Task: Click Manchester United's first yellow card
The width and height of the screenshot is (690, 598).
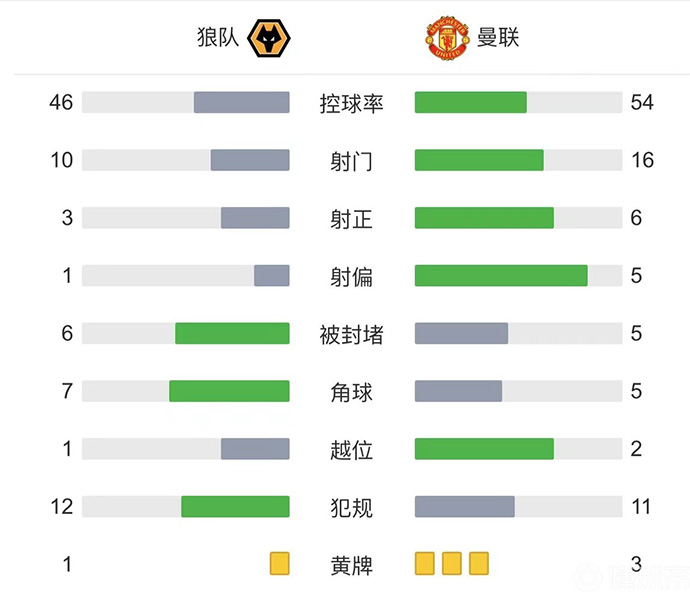Action: (425, 564)
